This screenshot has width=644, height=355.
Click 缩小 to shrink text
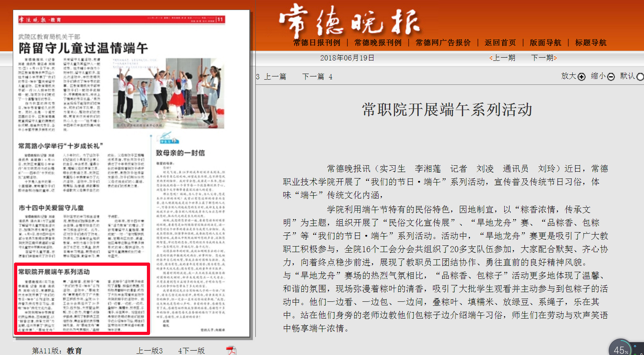pos(598,76)
